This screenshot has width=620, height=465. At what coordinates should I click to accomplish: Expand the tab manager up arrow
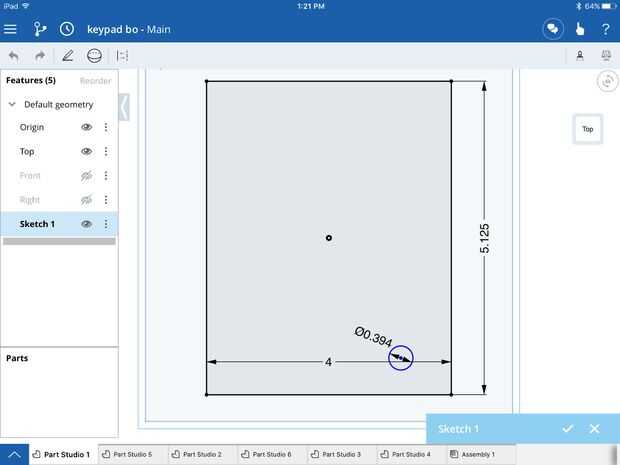[14, 454]
